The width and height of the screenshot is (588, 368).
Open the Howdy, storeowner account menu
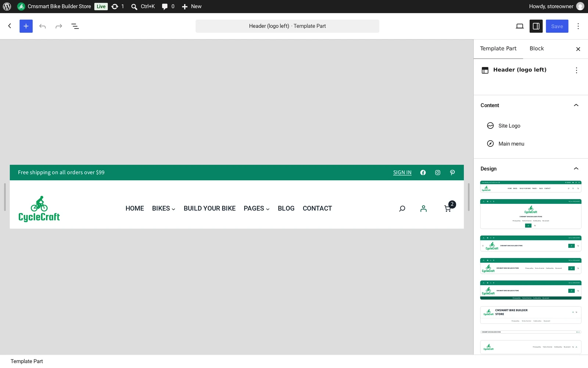(556, 6)
